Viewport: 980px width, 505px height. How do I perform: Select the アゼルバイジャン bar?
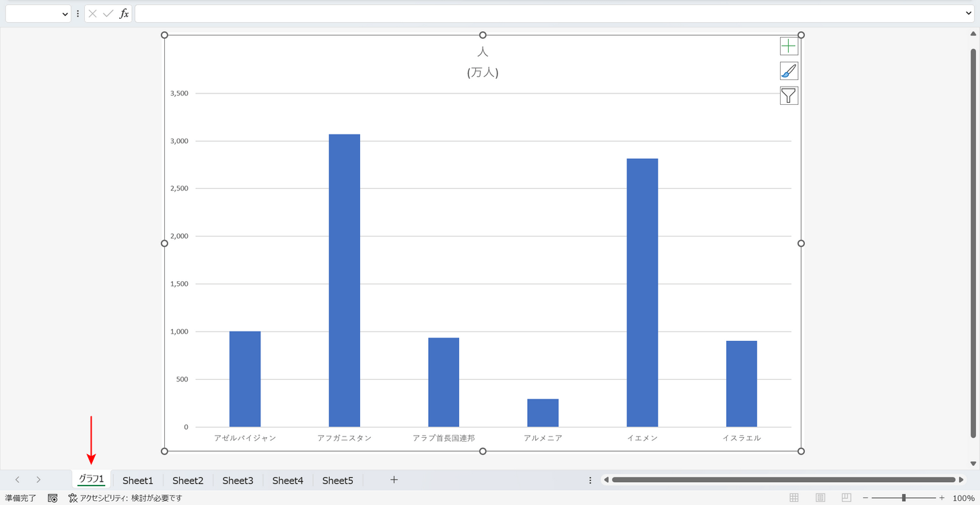tap(245, 379)
